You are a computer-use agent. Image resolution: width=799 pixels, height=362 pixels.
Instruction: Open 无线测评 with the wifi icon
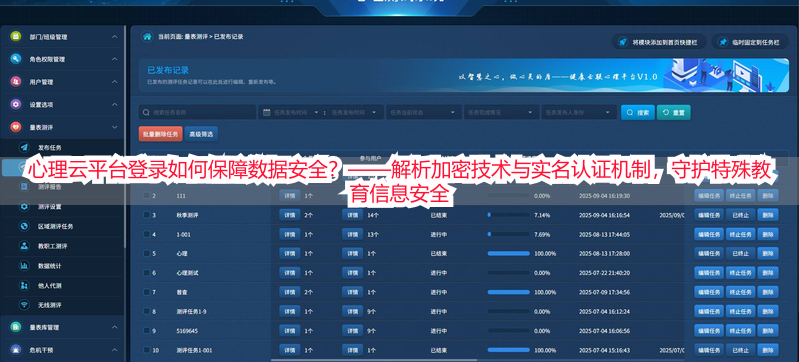pyautogui.click(x=24, y=305)
